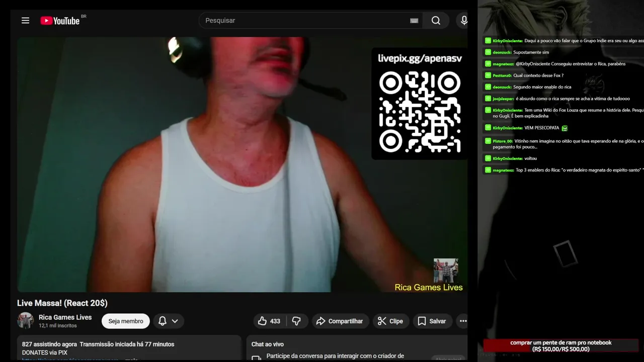Viewport: 644px width, 362px height.
Task: Click the Participe da conversa chat notice
Action: coord(335,356)
